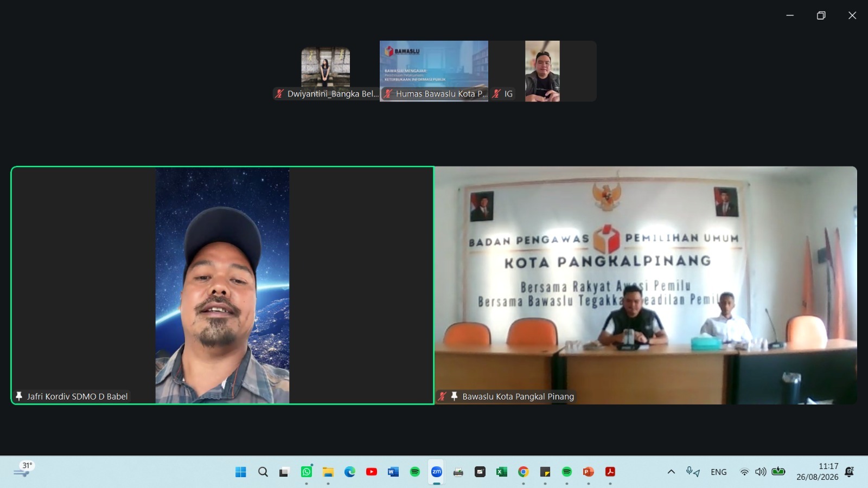Click the pin icon beside Jafri Kordiv
The image size is (868, 488).
coord(19,396)
